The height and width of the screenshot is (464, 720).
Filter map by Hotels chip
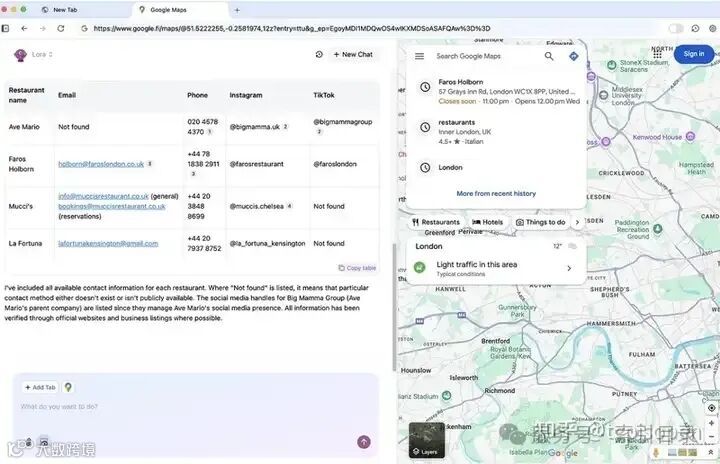pyautogui.click(x=488, y=222)
